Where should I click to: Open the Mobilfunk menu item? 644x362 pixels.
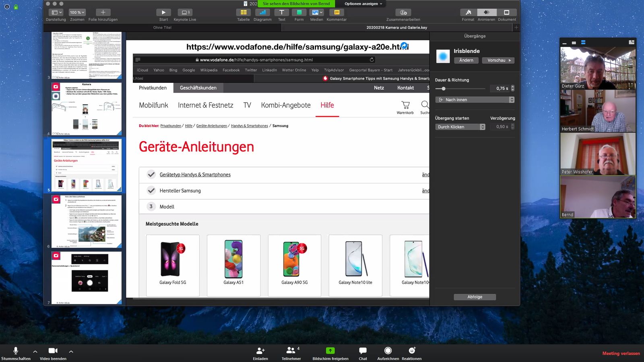coord(153,105)
